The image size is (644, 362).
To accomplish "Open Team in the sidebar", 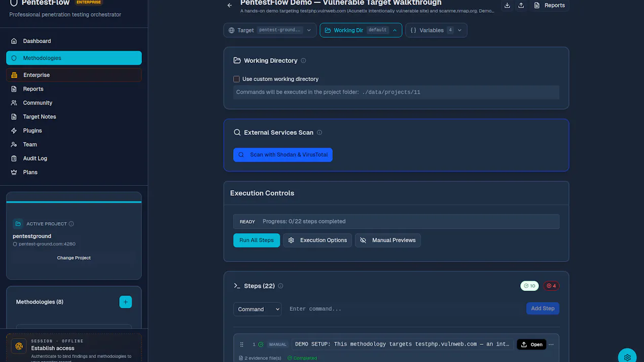I will (x=74, y=144).
